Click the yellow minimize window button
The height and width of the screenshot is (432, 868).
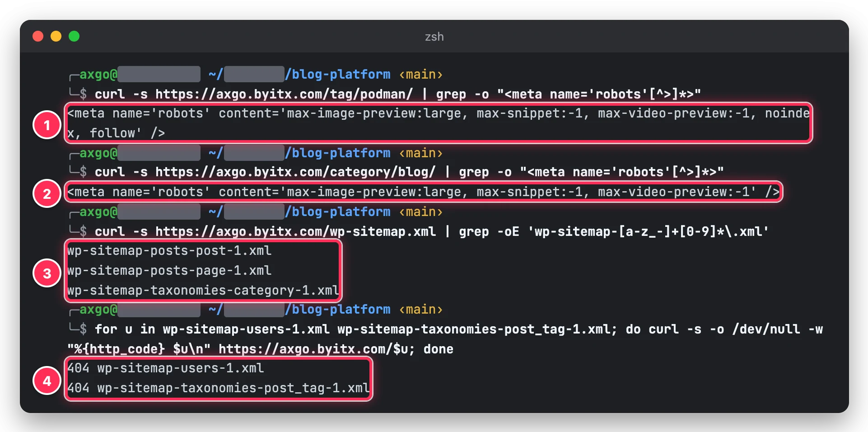point(56,36)
